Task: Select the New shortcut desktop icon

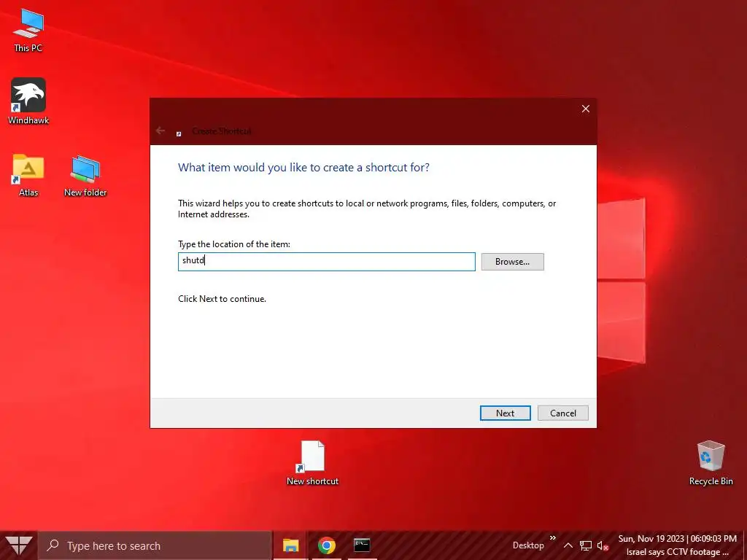Action: point(312,463)
